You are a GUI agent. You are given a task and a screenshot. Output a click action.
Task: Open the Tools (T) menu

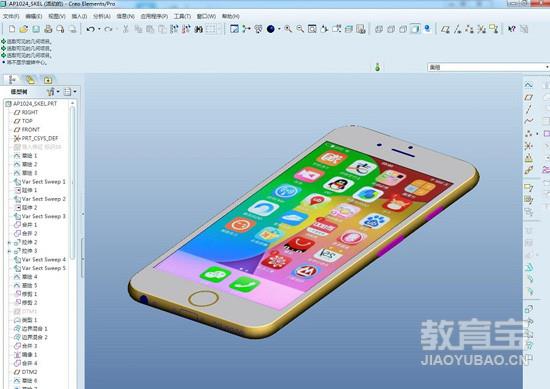(182, 16)
